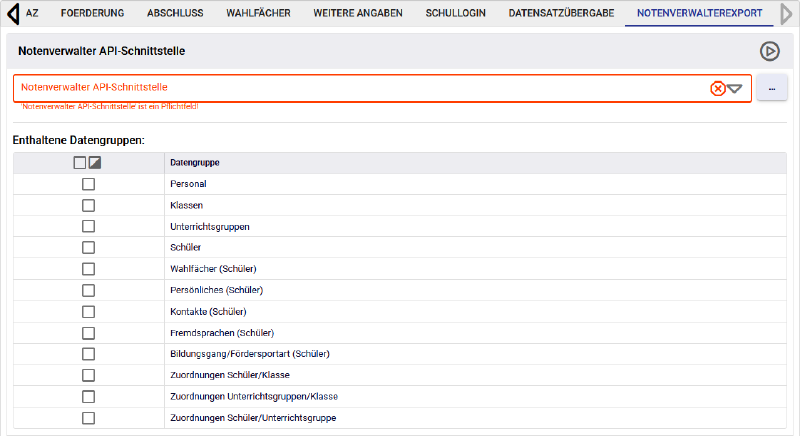
Task: Enable the Personal data group checkbox
Action: (88, 184)
